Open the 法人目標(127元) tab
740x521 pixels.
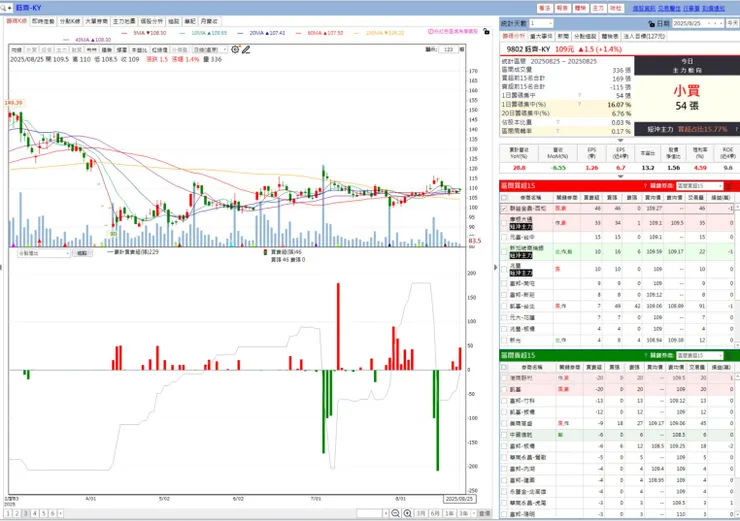pos(644,36)
